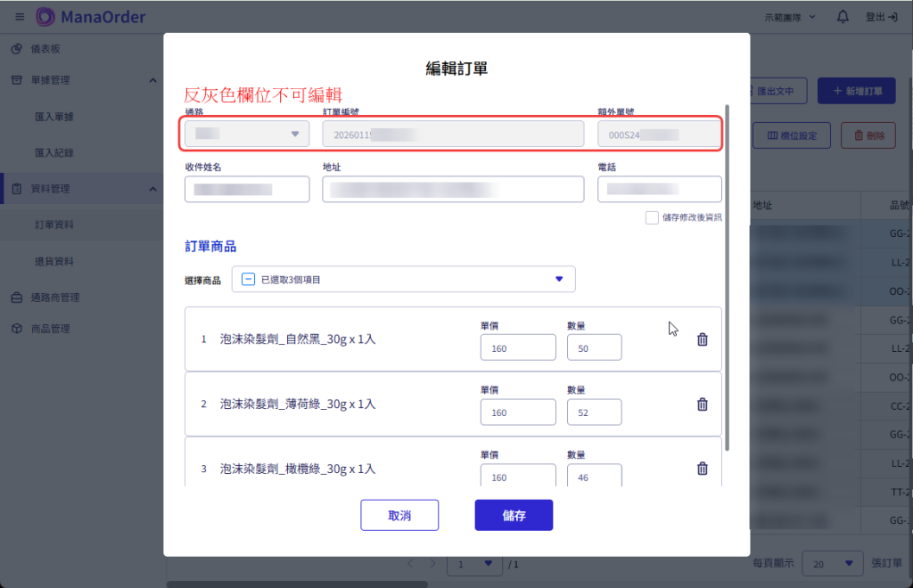
Task: Open the notification bell
Action: coord(843,17)
